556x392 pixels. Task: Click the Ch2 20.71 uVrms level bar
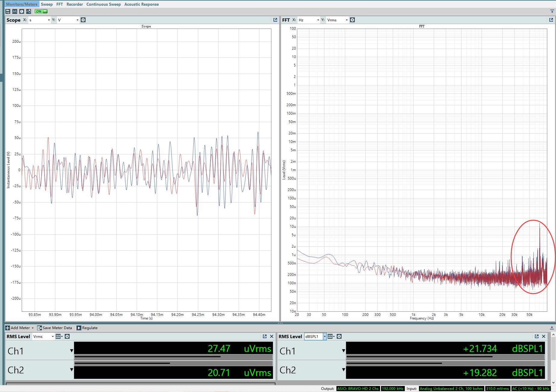pos(173,363)
